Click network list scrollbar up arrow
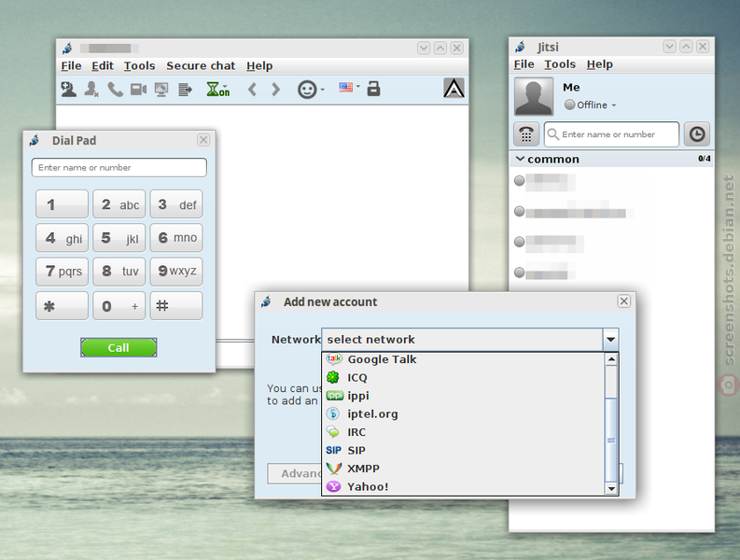This screenshot has width=740, height=560. click(611, 359)
